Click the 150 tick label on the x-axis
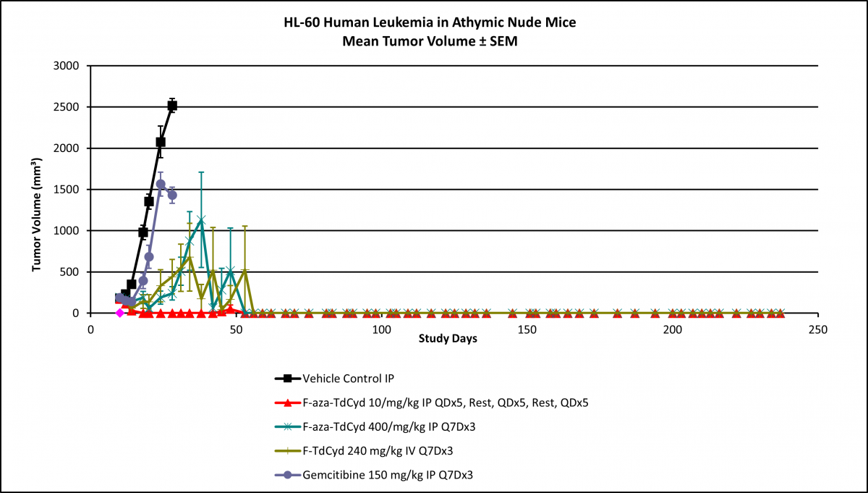868x493 pixels. pyautogui.click(x=527, y=330)
